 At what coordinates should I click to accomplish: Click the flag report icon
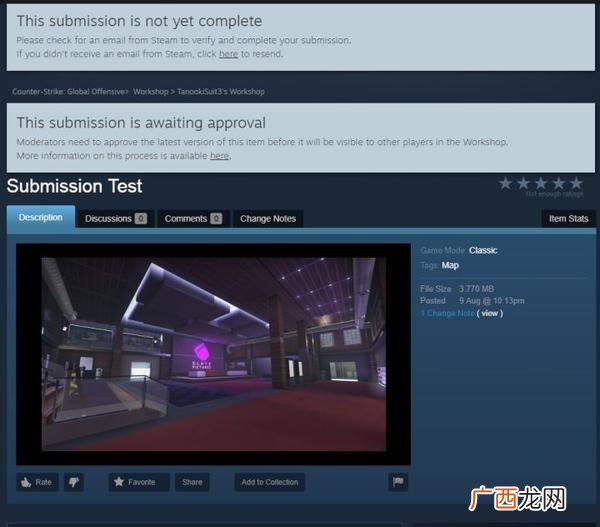click(398, 481)
